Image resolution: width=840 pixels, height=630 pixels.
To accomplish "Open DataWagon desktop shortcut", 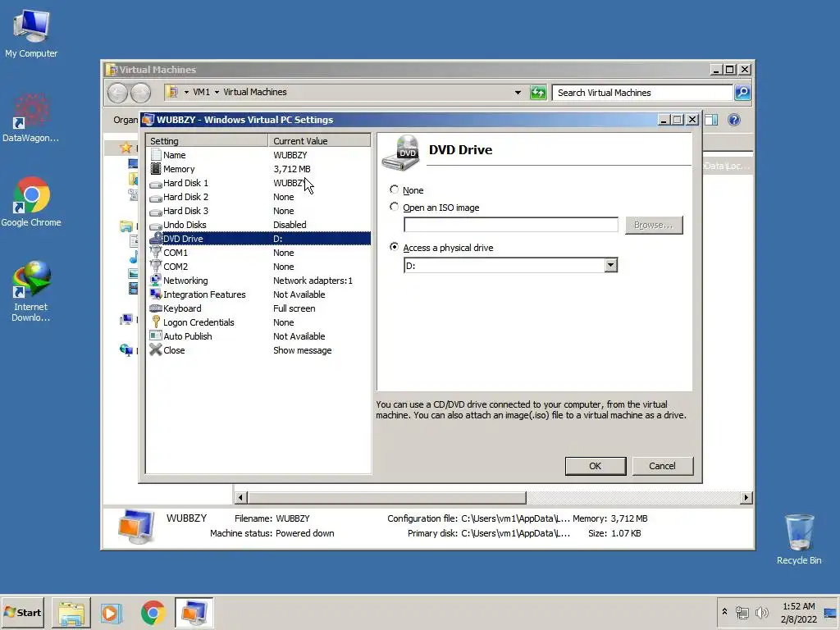I will pyautogui.click(x=30, y=118).
